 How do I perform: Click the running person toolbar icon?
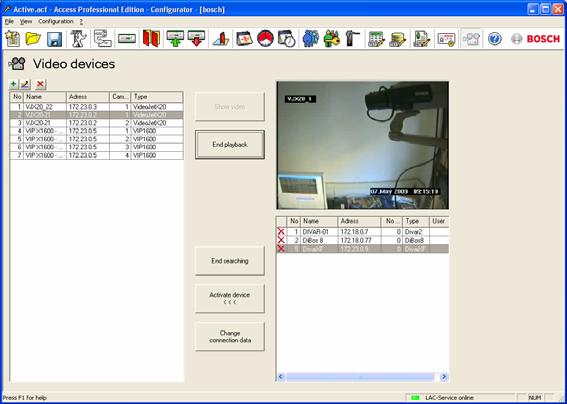coord(78,38)
